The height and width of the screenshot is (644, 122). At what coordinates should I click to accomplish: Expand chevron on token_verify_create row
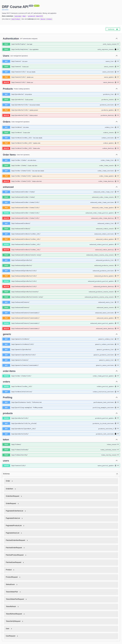click(x=118, y=455)
